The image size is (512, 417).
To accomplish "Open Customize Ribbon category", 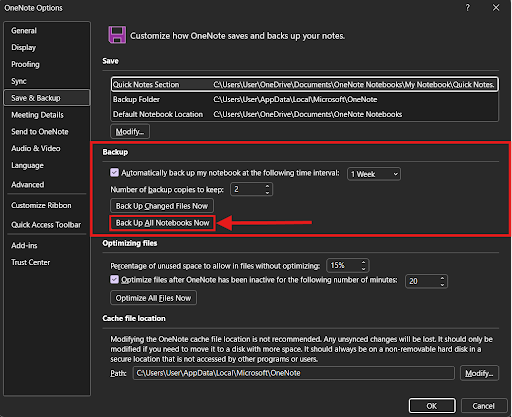I will point(41,205).
